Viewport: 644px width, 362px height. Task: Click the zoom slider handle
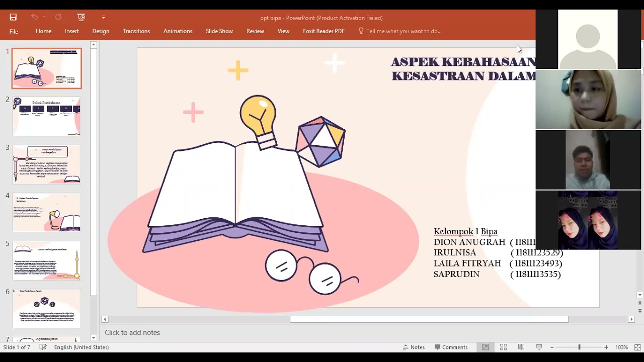579,347
